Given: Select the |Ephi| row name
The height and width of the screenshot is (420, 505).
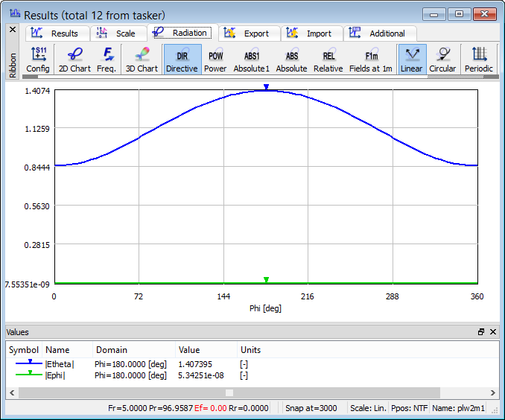Looking at the screenshot, I should 55,375.
